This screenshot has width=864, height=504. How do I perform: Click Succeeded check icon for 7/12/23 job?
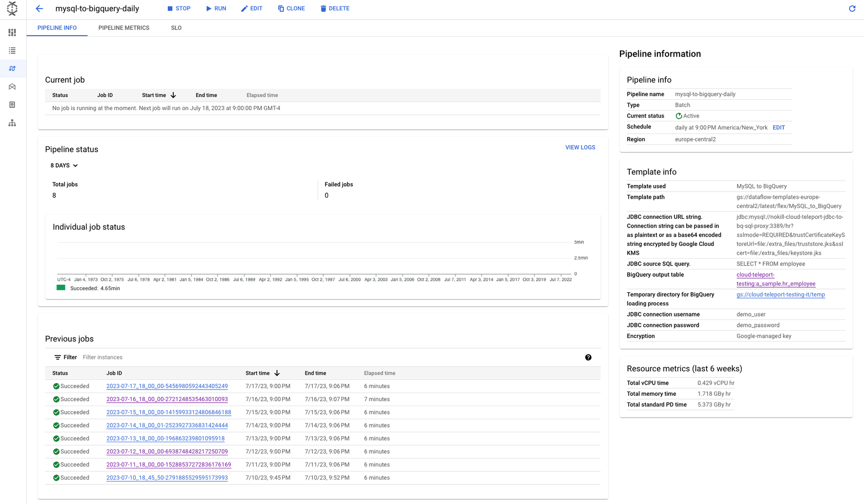click(x=56, y=452)
